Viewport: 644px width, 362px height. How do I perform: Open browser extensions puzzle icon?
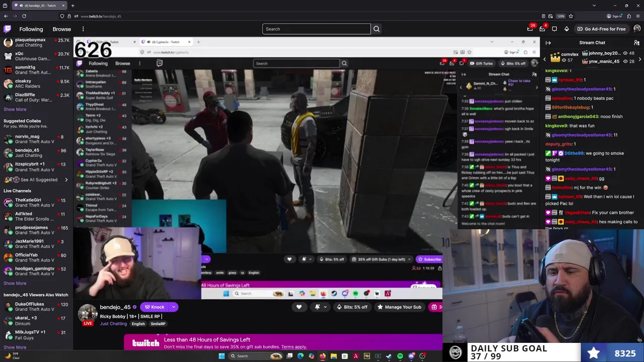[629, 16]
